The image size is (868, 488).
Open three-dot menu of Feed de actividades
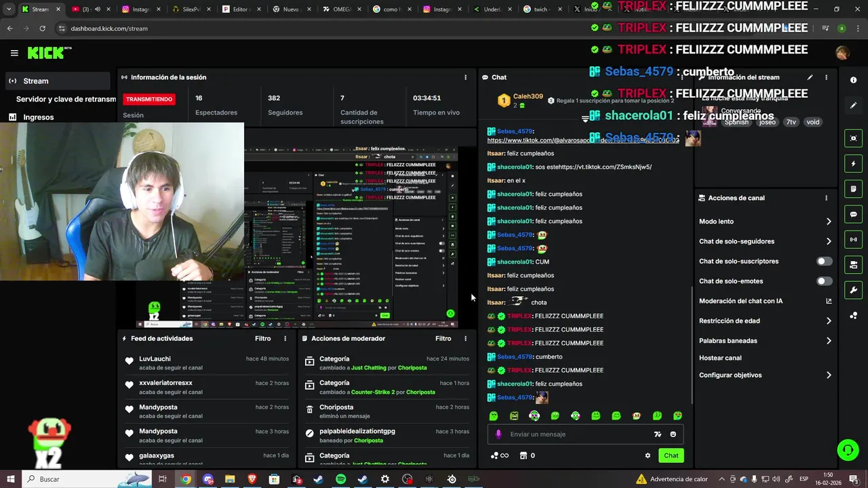(x=285, y=338)
